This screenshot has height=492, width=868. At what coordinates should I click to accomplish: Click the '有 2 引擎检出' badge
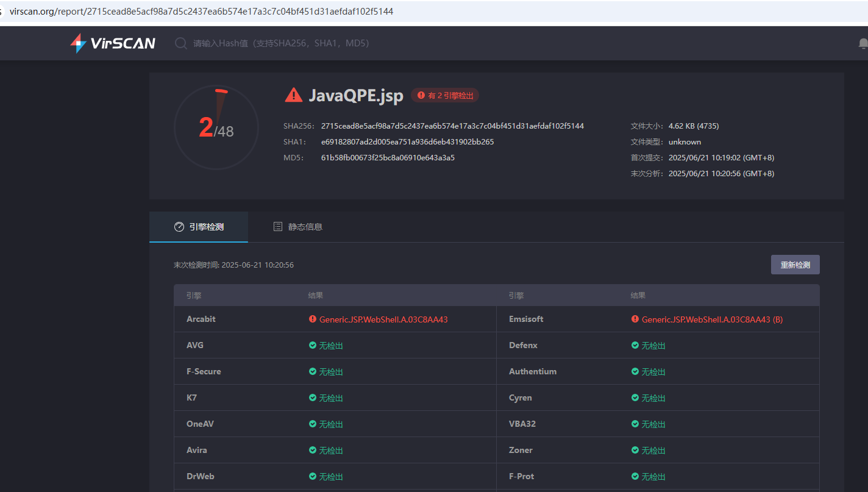[x=445, y=96]
